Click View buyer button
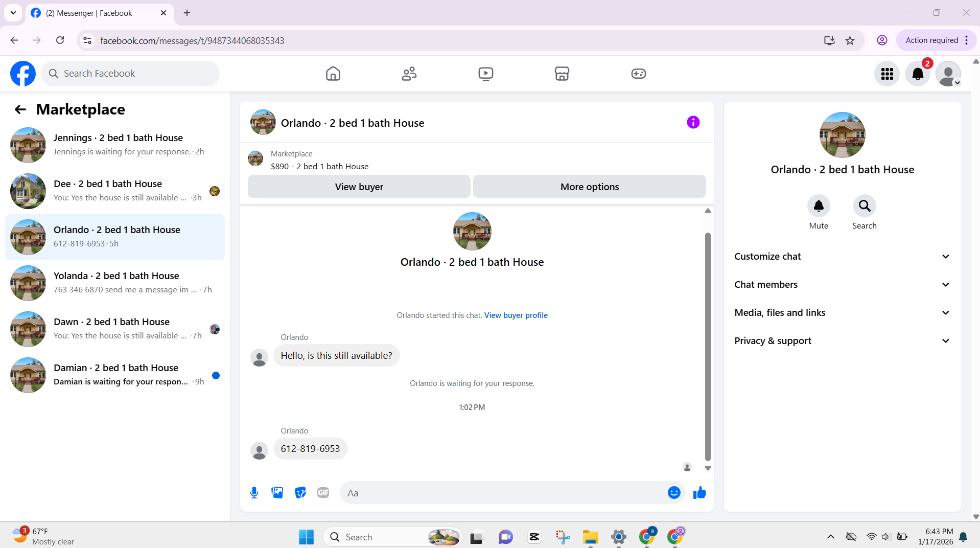 pyautogui.click(x=359, y=187)
